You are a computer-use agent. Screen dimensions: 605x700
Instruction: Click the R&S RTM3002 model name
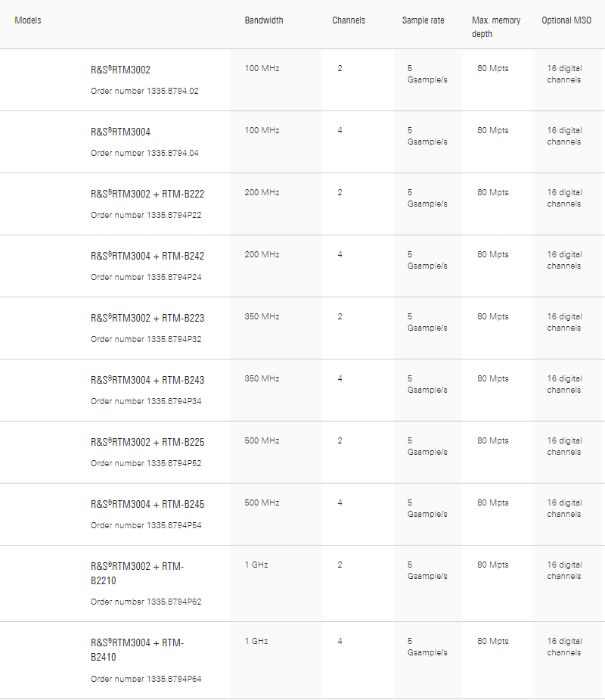(x=120, y=70)
